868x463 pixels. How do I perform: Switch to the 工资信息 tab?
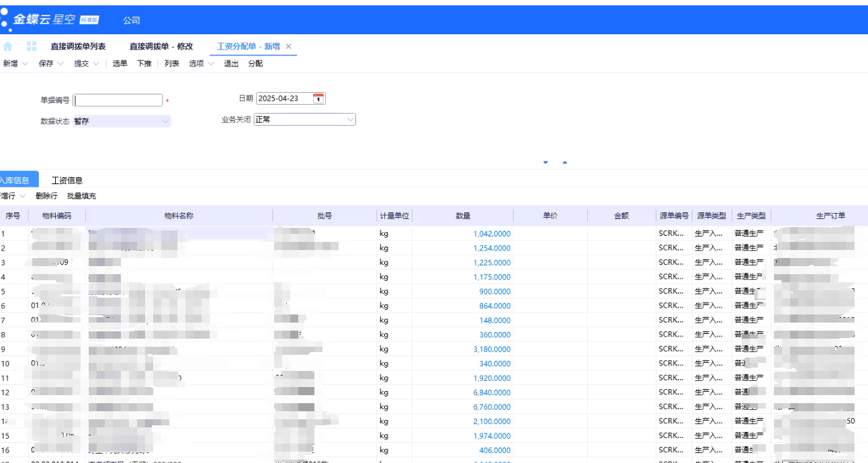67,180
